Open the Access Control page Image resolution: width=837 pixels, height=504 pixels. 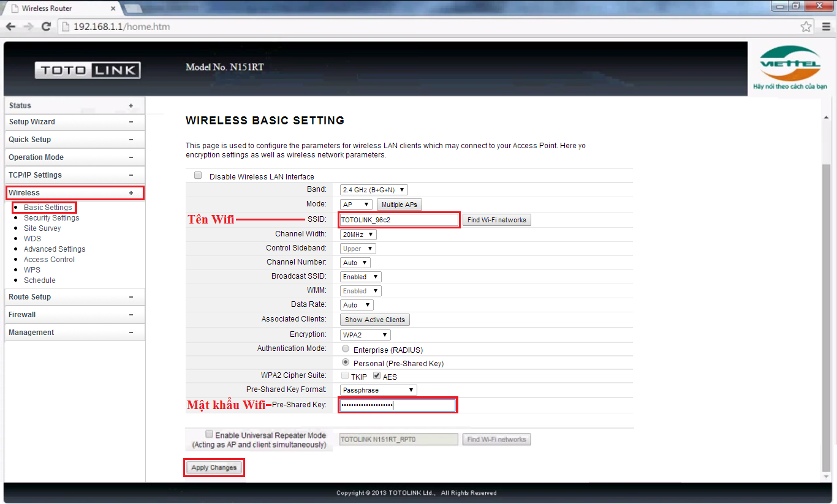[49, 260]
